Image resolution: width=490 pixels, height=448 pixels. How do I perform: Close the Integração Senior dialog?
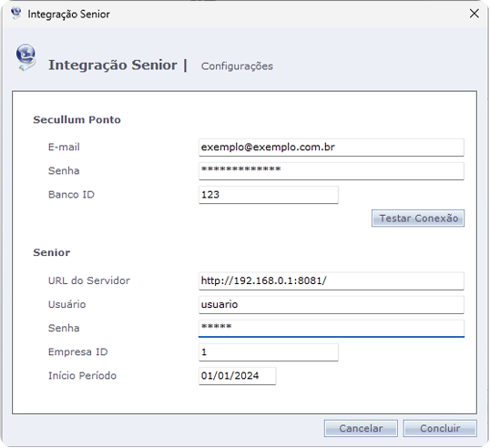tap(475, 14)
